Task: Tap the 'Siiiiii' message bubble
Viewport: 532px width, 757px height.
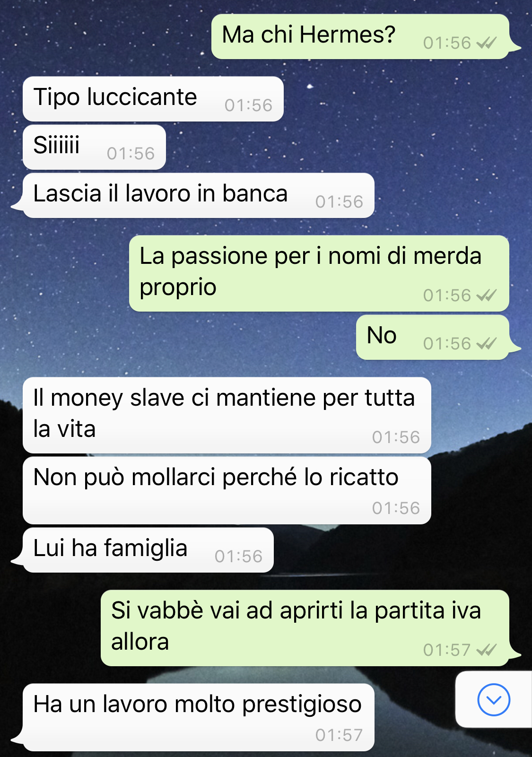Action: 94,147
